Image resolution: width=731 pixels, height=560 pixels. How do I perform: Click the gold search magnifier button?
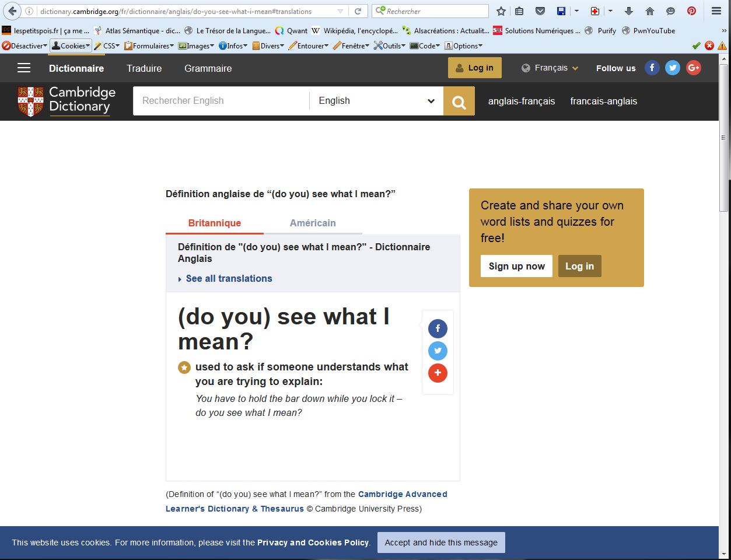(459, 101)
